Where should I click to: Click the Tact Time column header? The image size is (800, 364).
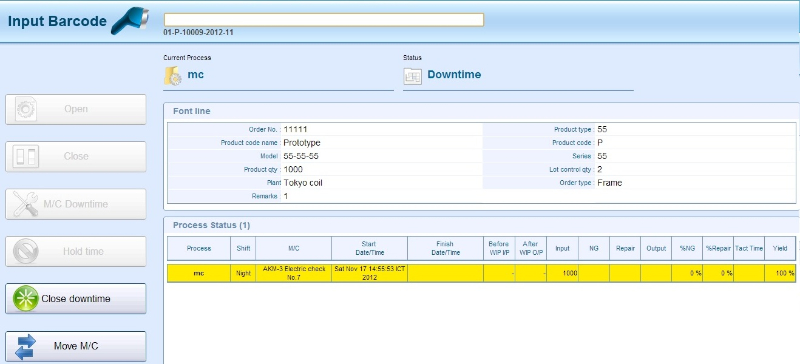pyautogui.click(x=749, y=249)
